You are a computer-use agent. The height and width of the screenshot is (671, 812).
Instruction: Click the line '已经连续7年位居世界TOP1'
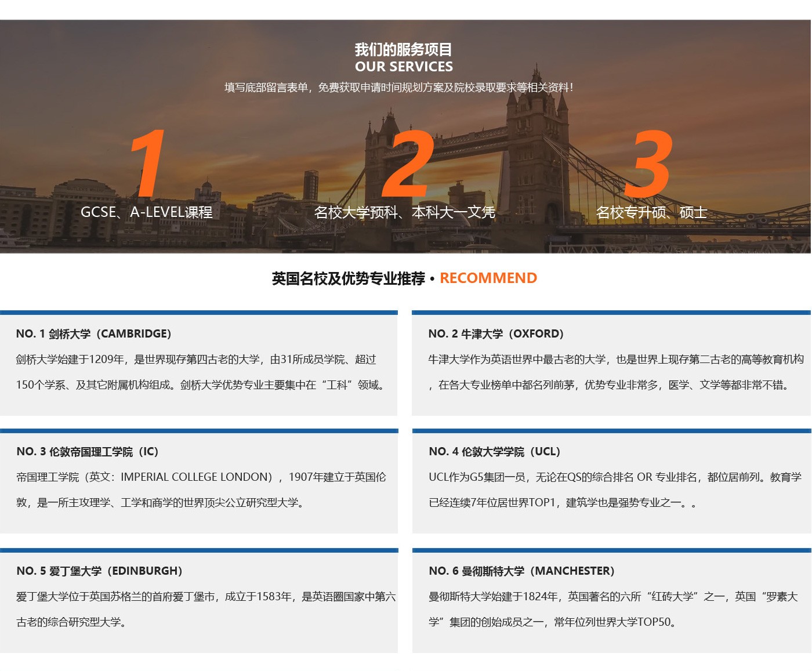coord(563,503)
